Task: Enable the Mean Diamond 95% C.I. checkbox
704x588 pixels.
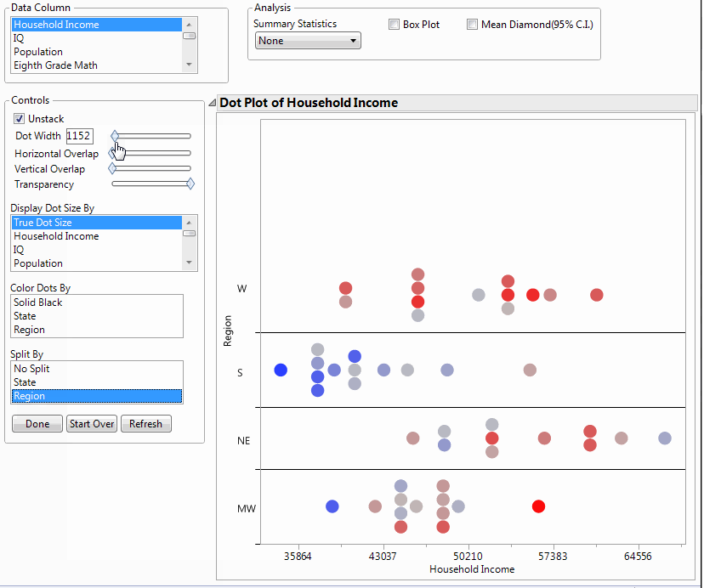Action: point(472,24)
